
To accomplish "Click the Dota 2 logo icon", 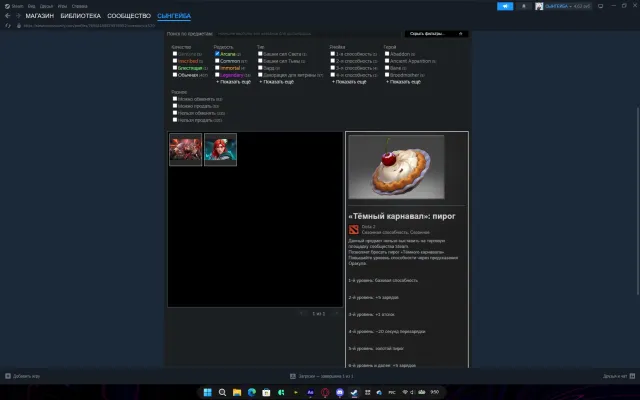I will click(x=353, y=229).
